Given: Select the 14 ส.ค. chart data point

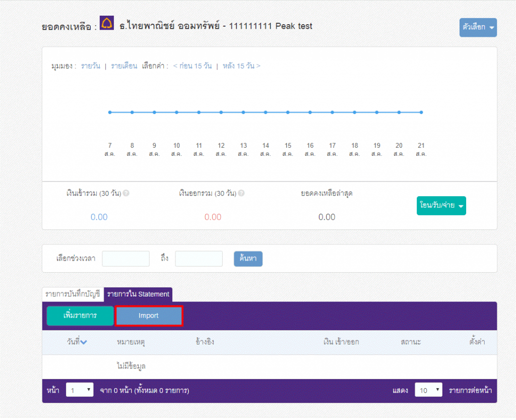Looking at the screenshot, I should pos(266,112).
